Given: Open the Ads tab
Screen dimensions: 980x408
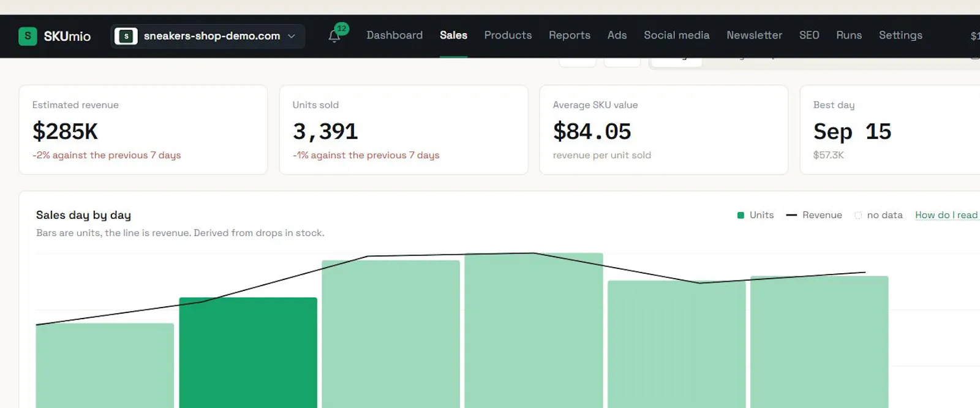Looking at the screenshot, I should (x=617, y=36).
